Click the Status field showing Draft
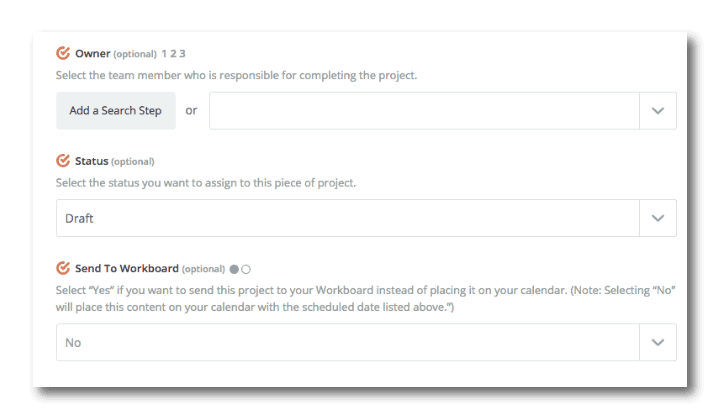Image resolution: width=719 pixels, height=419 pixels. click(x=347, y=218)
